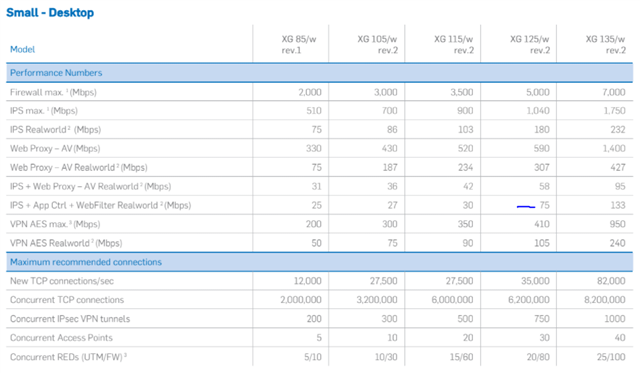This screenshot has width=640, height=373.
Task: Click the IPS Realworld (Mbps) row label
Action: (55, 130)
